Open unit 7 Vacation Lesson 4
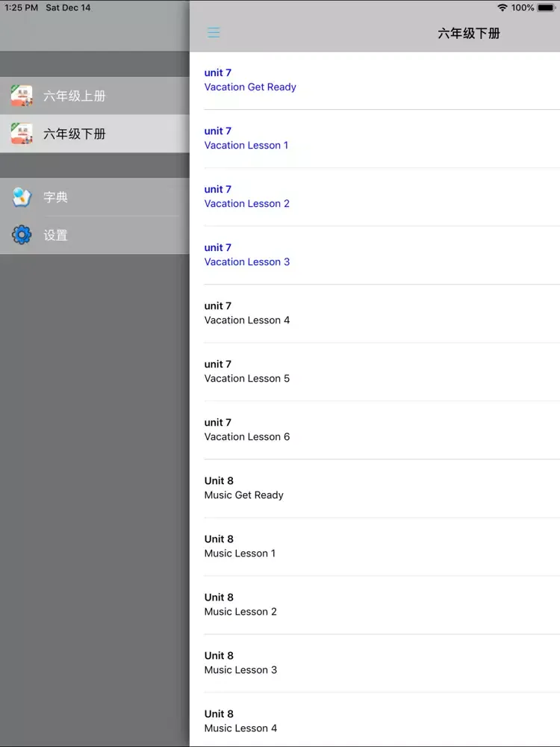 tap(375, 314)
